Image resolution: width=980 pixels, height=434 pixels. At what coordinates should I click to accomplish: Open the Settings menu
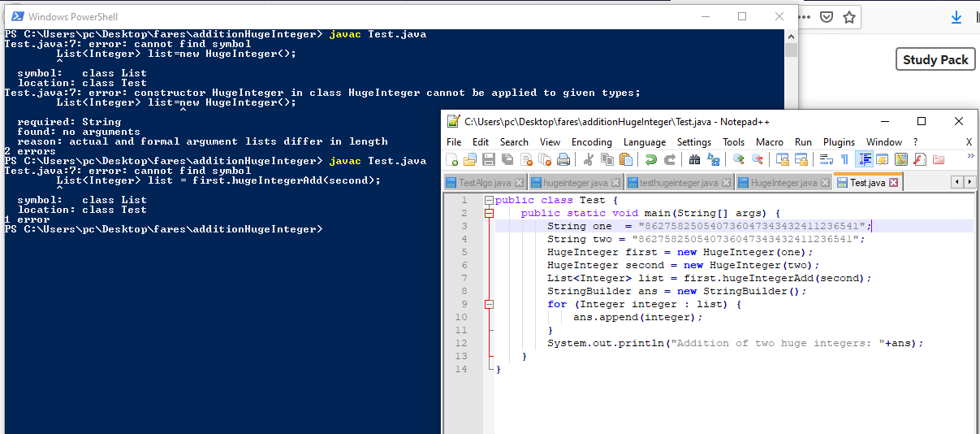click(694, 141)
